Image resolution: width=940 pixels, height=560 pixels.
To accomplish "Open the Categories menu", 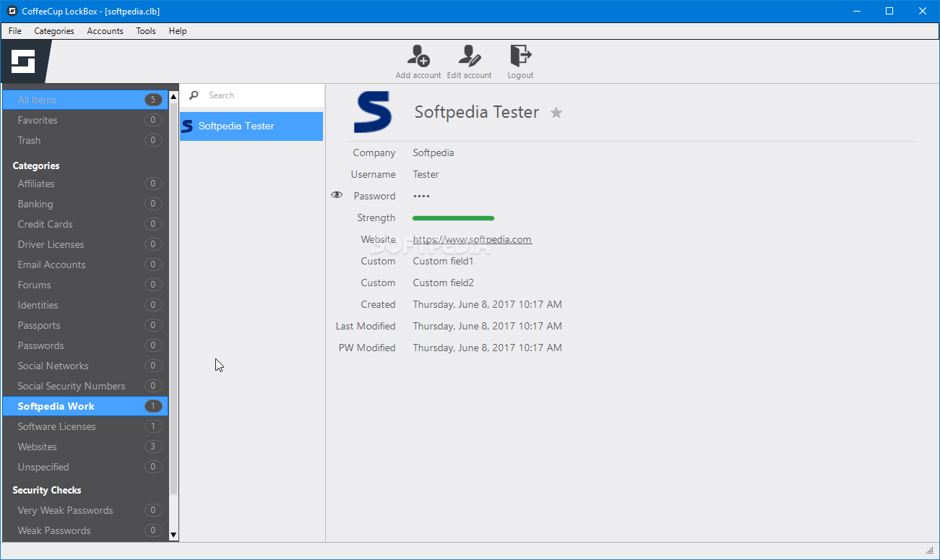I will [x=54, y=31].
